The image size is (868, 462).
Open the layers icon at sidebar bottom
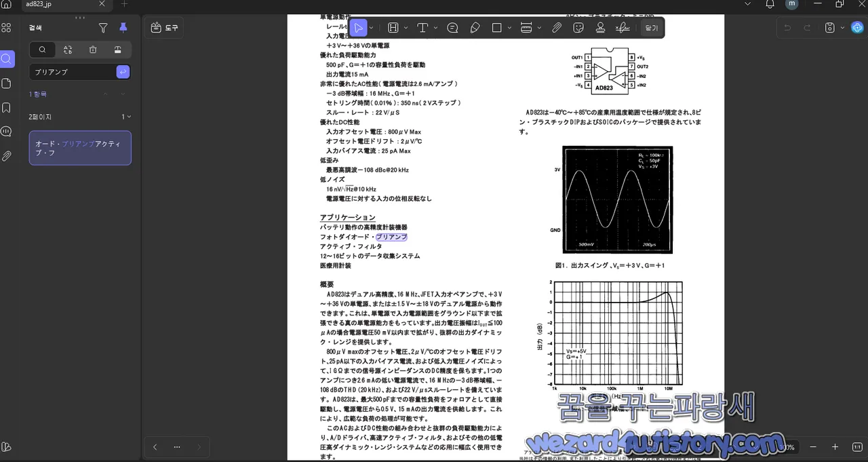(x=6, y=446)
